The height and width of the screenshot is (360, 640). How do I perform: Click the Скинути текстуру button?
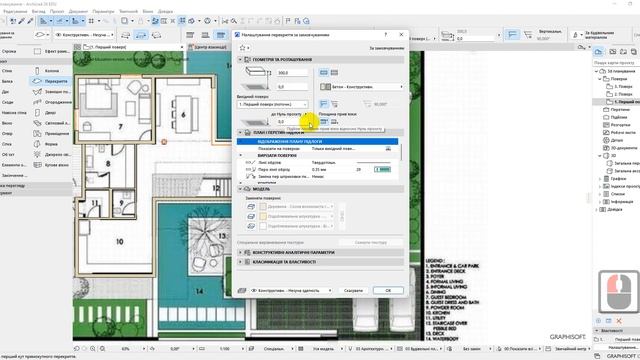point(371,242)
